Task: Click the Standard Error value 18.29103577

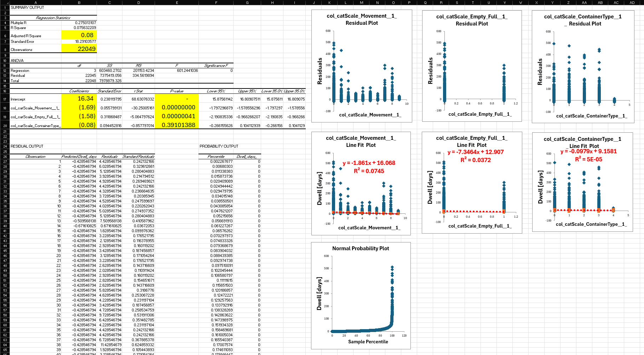Action: point(79,41)
